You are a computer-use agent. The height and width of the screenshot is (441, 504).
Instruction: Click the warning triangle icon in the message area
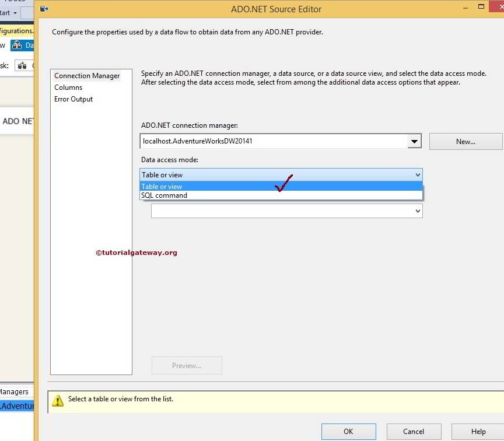(x=58, y=401)
